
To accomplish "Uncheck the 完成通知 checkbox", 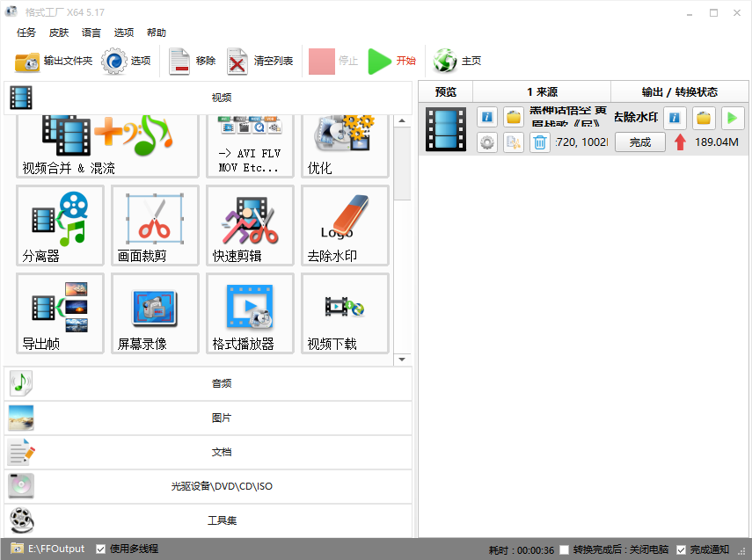I will [681, 549].
